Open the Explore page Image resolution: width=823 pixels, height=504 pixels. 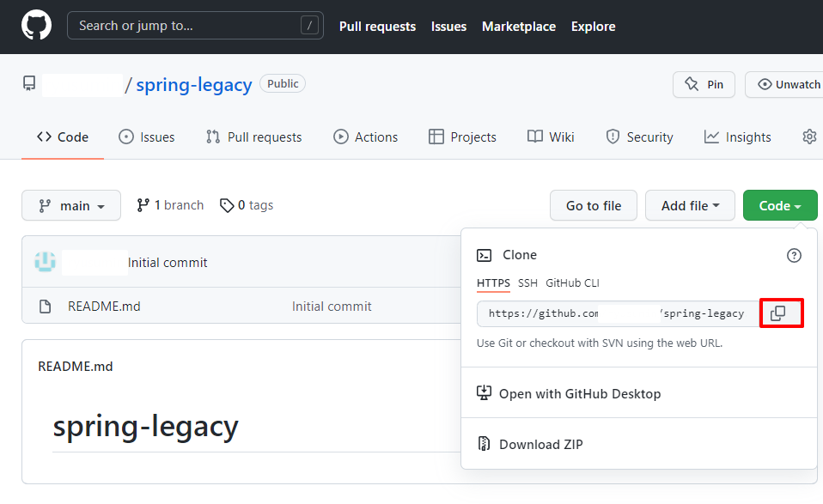click(593, 27)
